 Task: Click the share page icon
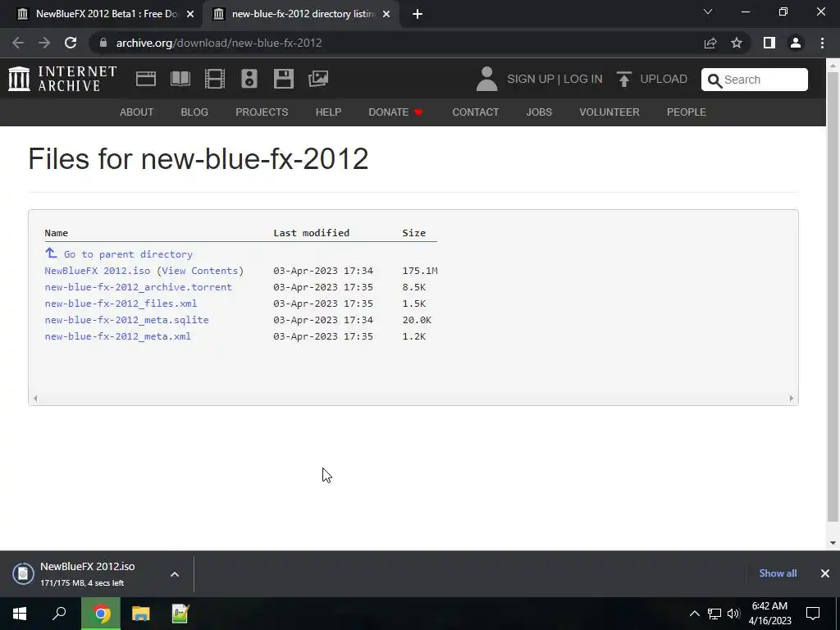[x=710, y=43]
